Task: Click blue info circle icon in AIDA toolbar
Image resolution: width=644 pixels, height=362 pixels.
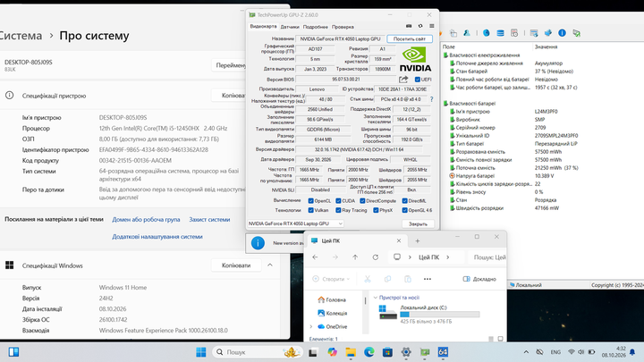Action: tap(562, 33)
